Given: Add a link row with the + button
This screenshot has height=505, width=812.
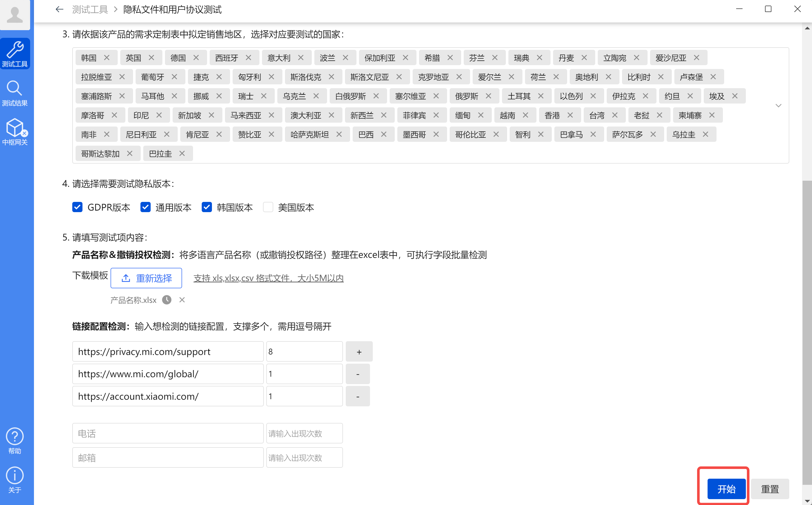Looking at the screenshot, I should [x=359, y=352].
